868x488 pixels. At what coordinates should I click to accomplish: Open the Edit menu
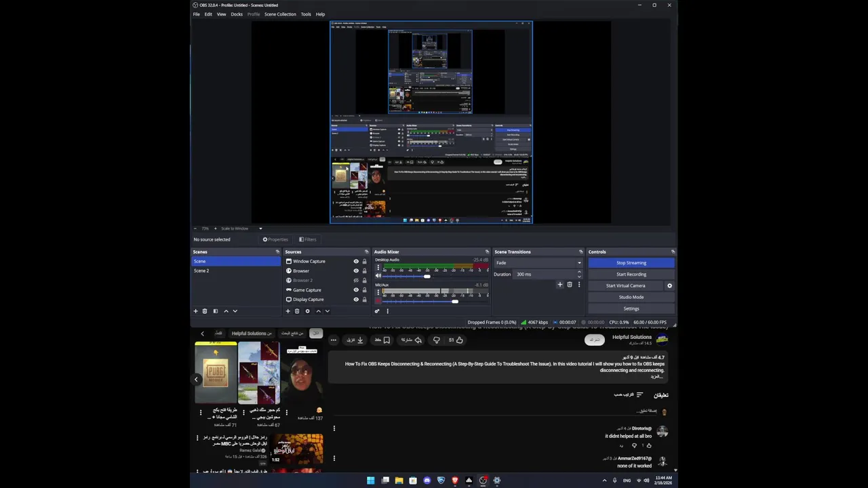point(208,14)
